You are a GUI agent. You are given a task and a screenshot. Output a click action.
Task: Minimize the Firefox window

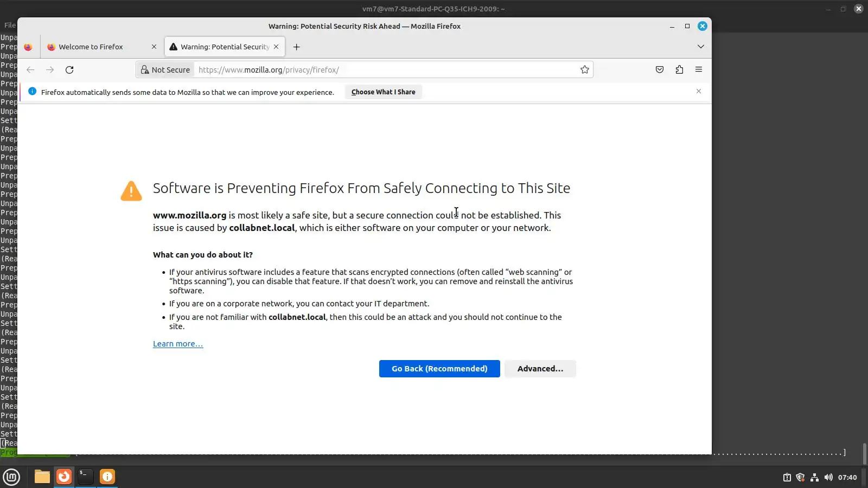tap(672, 26)
